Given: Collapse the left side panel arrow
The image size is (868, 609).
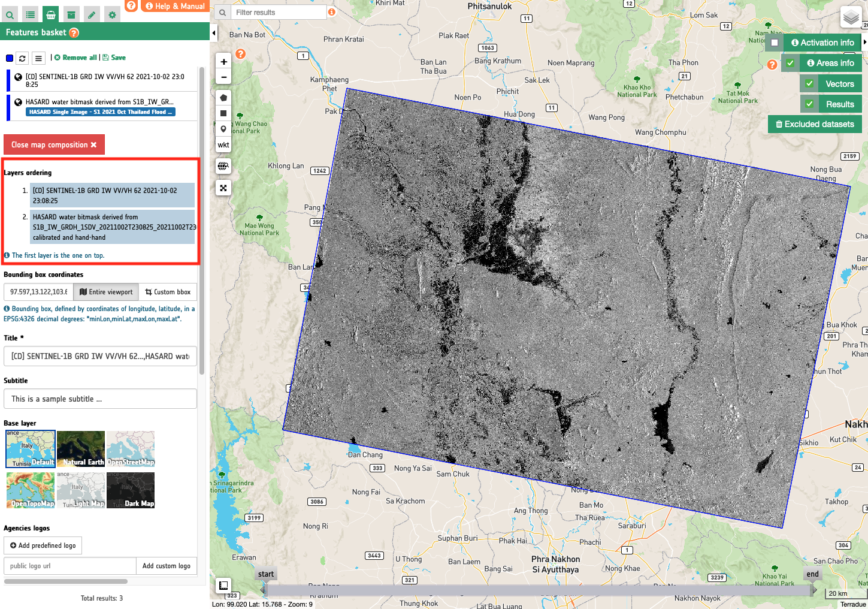Looking at the screenshot, I should click(x=213, y=32).
